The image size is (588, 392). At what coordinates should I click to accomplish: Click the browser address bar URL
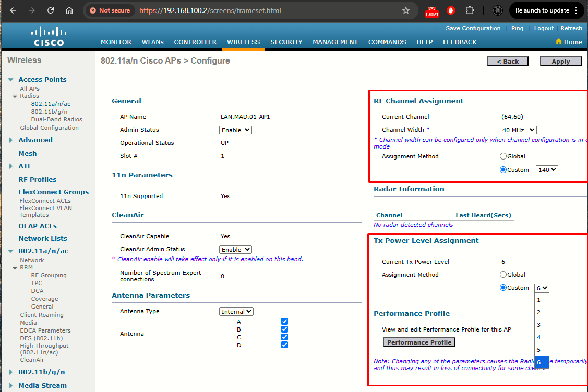coord(210,10)
